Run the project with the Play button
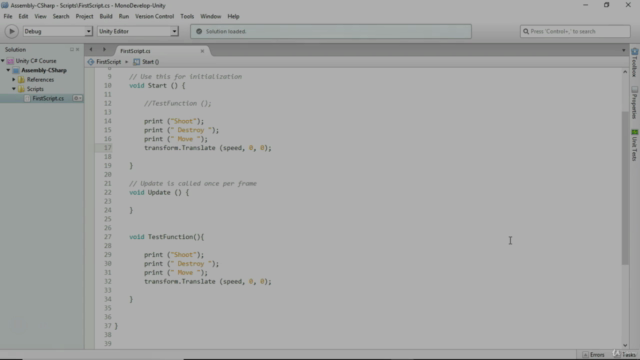 (x=11, y=31)
